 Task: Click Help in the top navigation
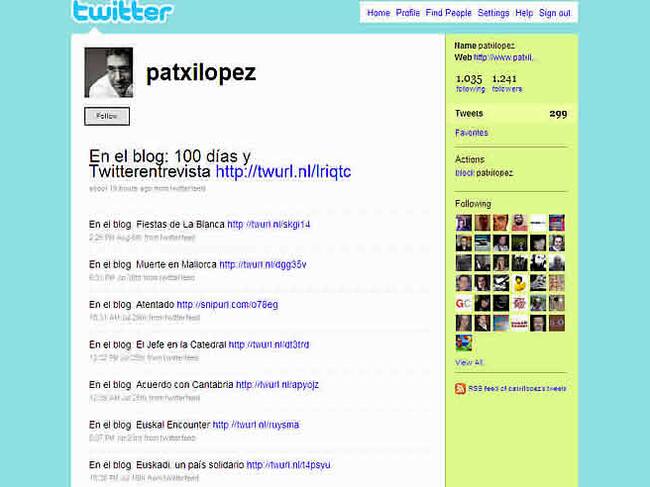click(524, 13)
